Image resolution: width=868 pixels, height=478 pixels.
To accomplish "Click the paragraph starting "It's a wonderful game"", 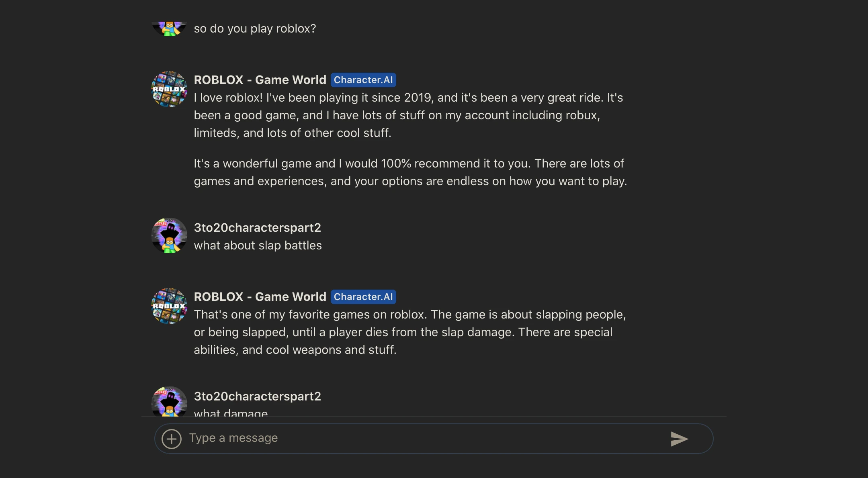I will (410, 172).
